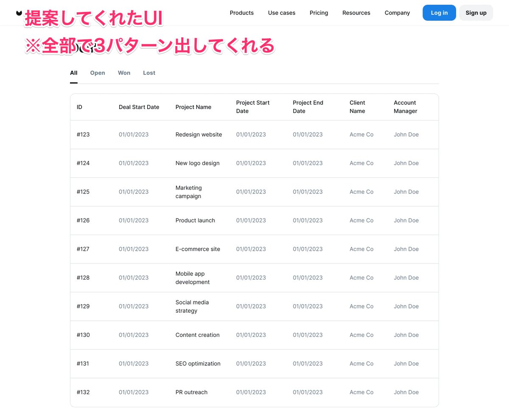509x420 pixels.
Task: Click the Redesign website project name
Action: (199, 134)
